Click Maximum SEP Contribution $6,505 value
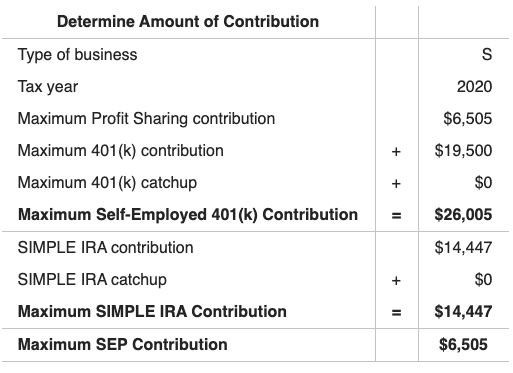 pos(463,344)
